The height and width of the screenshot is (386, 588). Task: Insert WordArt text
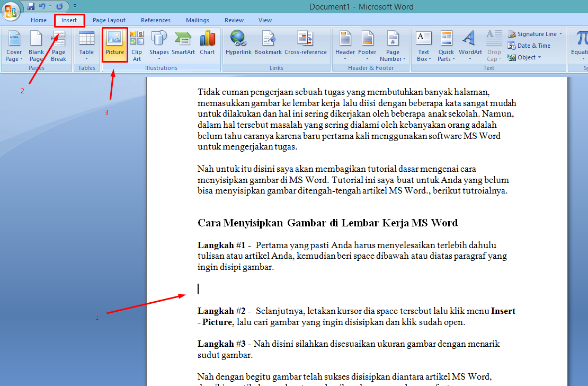[470, 46]
